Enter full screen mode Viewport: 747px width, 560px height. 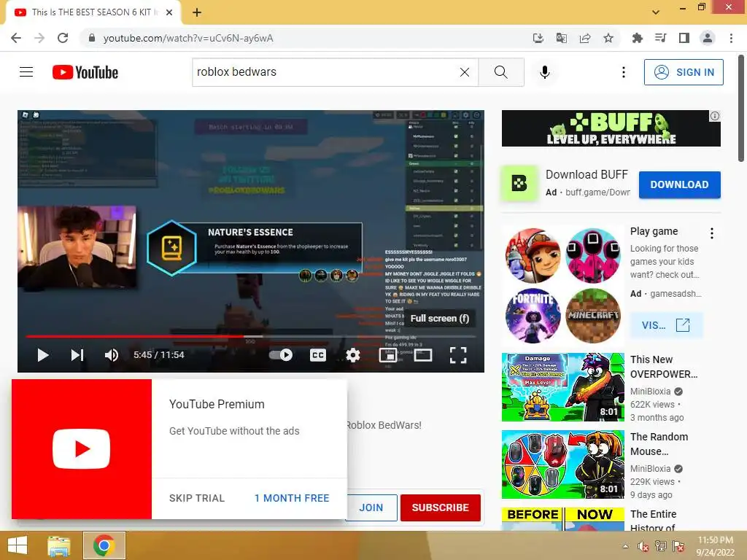458,355
